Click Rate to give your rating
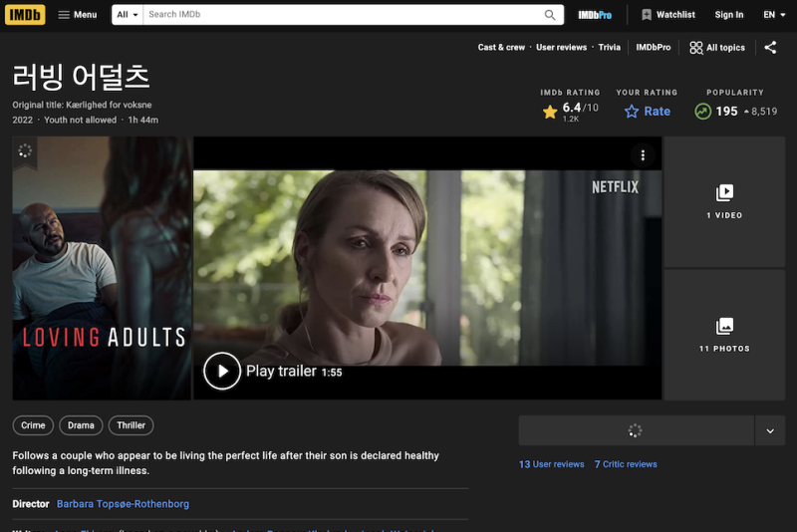 point(647,112)
